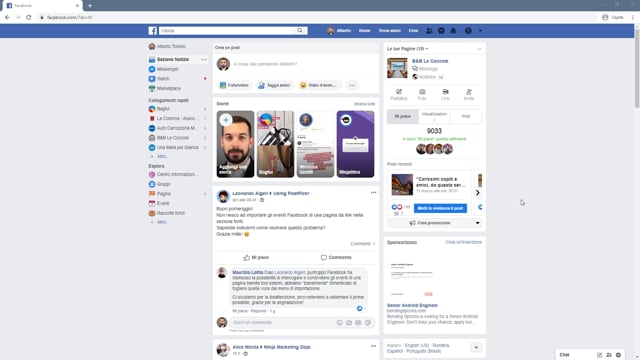Open Pagine in Esplora section
Viewport: 640px width, 360px height.
coord(164,194)
